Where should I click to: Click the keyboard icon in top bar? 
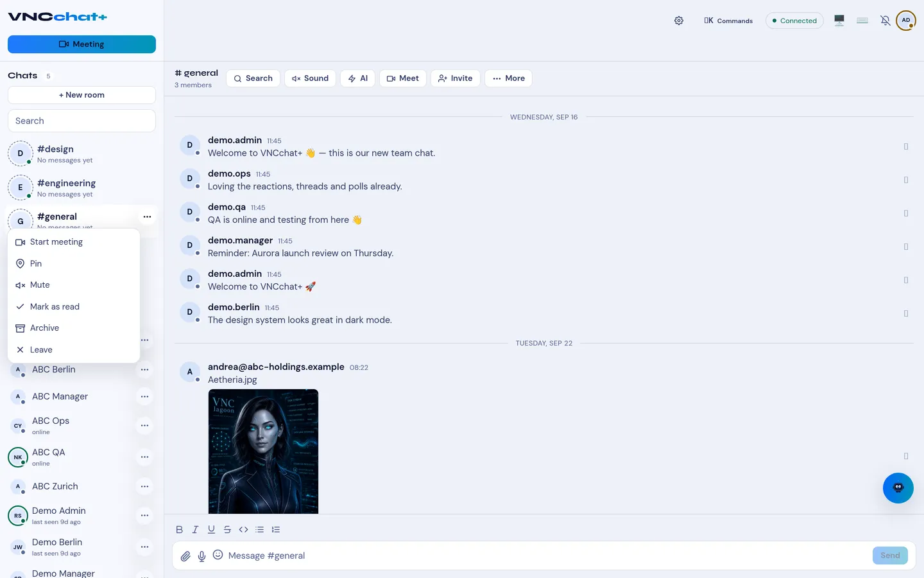[862, 21]
